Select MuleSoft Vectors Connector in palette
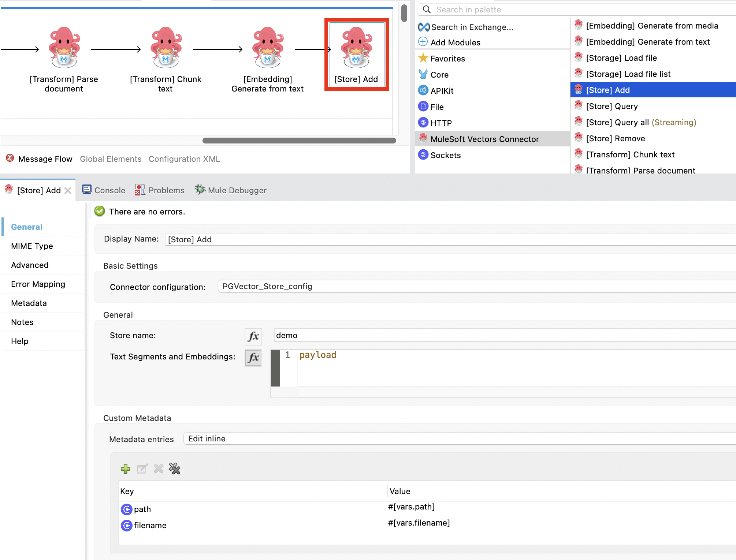 point(492,139)
